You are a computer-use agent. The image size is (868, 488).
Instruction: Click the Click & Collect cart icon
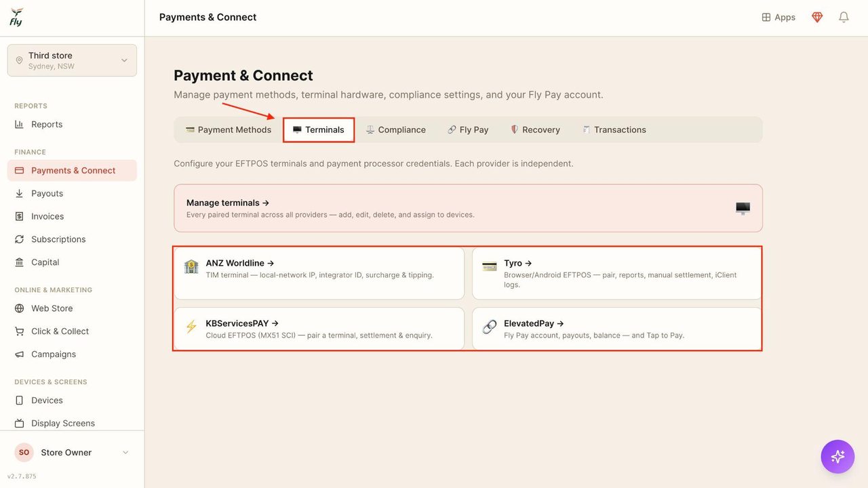pyautogui.click(x=19, y=331)
